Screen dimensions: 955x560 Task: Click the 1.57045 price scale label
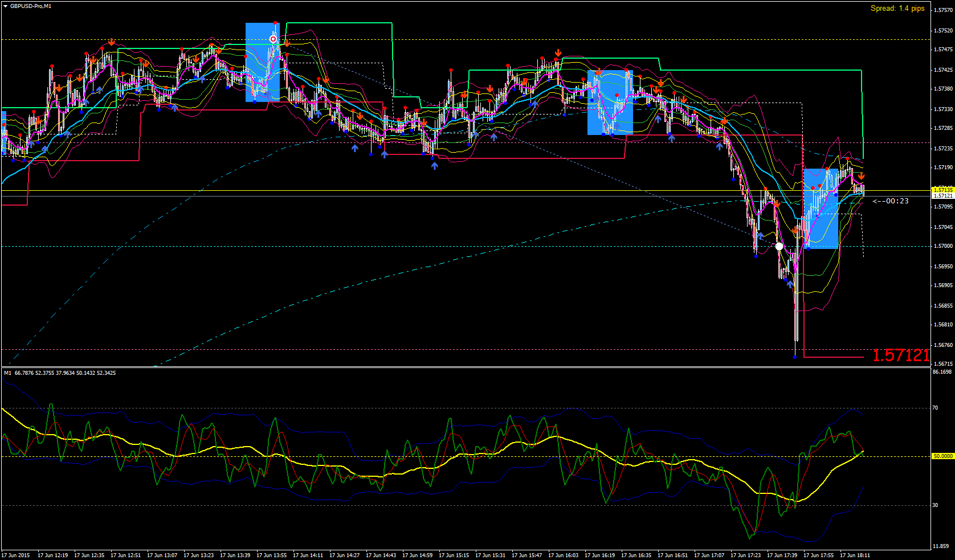944,227
